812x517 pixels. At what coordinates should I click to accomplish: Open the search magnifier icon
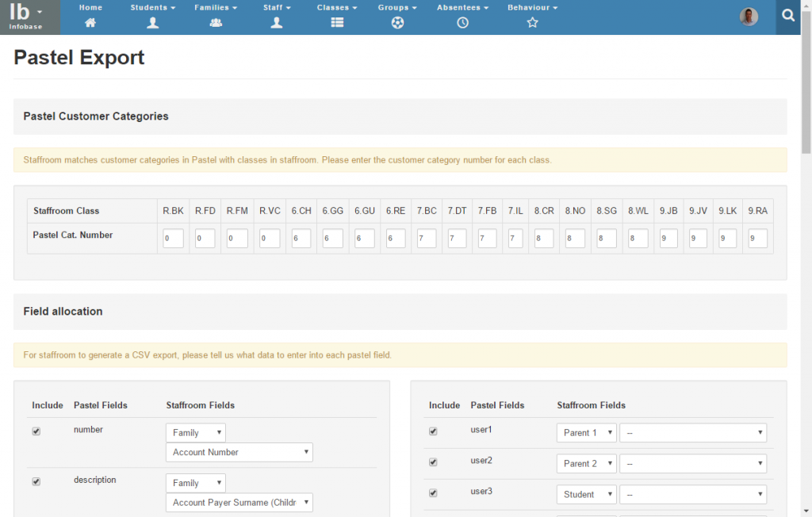point(788,16)
